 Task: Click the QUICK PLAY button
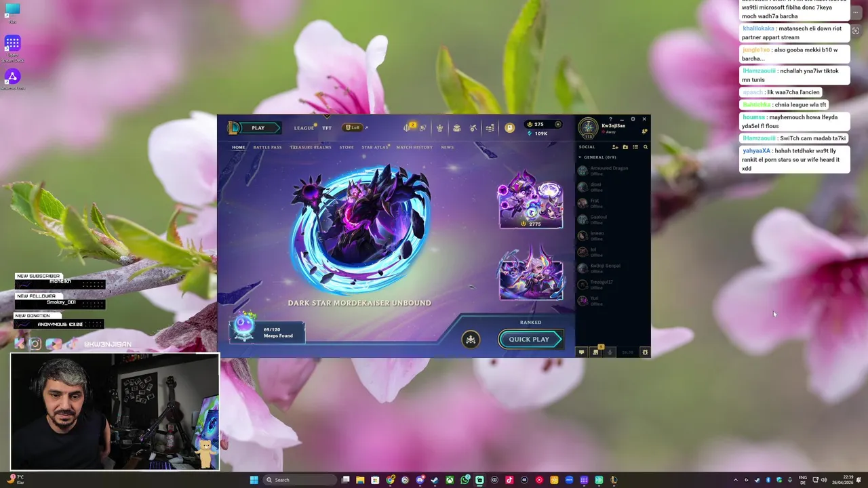click(530, 340)
